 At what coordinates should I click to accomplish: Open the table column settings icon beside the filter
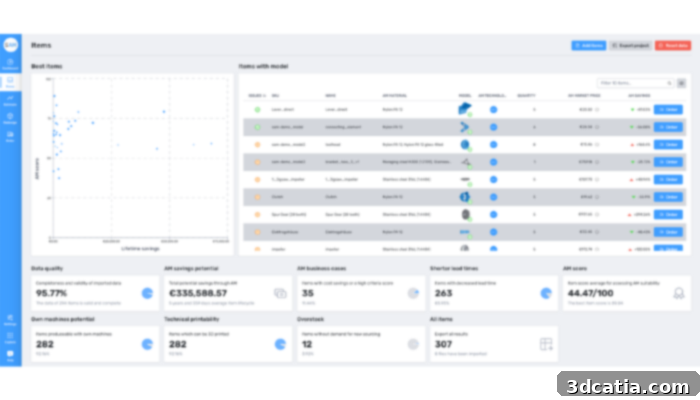(x=681, y=83)
